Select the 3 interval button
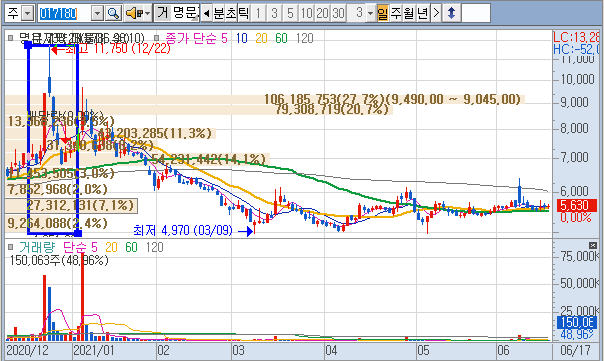604x361 pixels. (274, 13)
